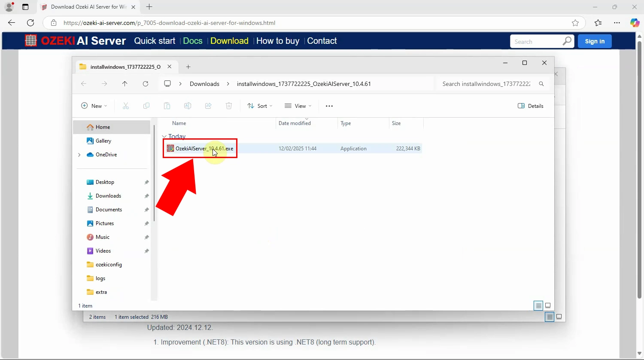Open the See more ellipsis in Explorer toolbar
The image size is (644, 360).
tap(329, 106)
